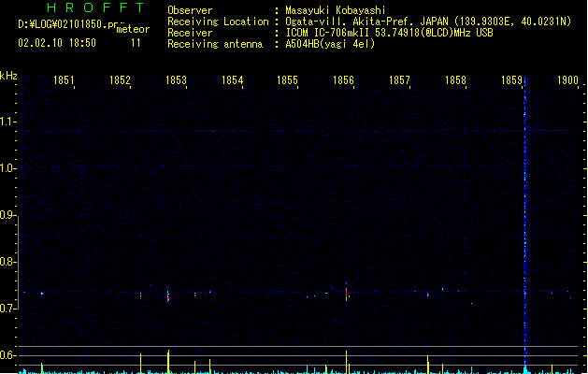588x374 pixels.
Task: Click the 'Receiver' field label
Action: 190,33
